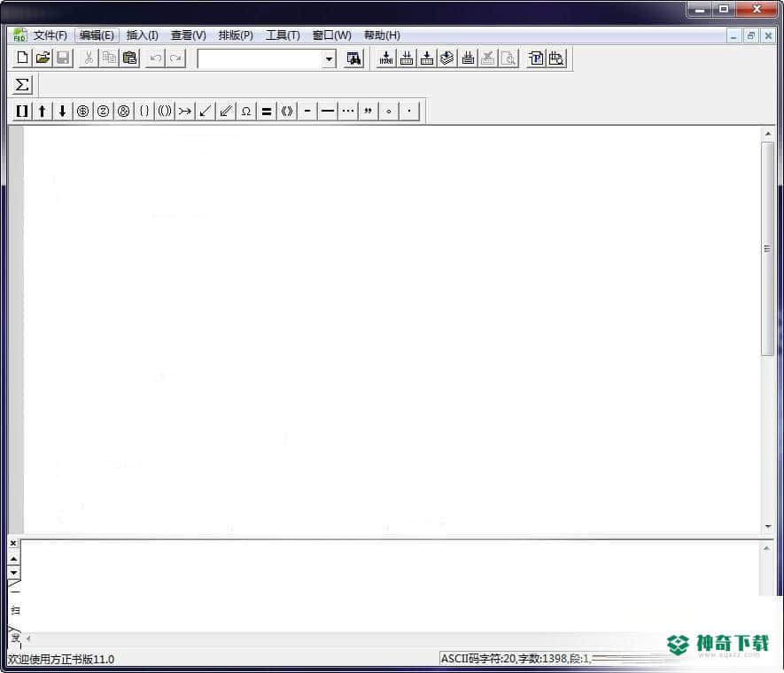The image size is (784, 673).
Task: Click the scissors cut icon
Action: click(x=89, y=58)
